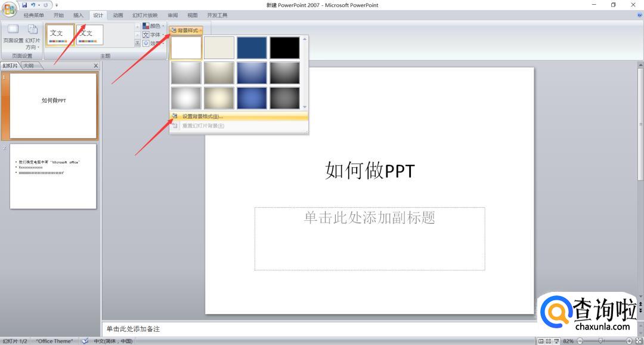Switch to the 幻灯片 pane tab
Viewport: 644px width, 345px height.
click(10, 66)
